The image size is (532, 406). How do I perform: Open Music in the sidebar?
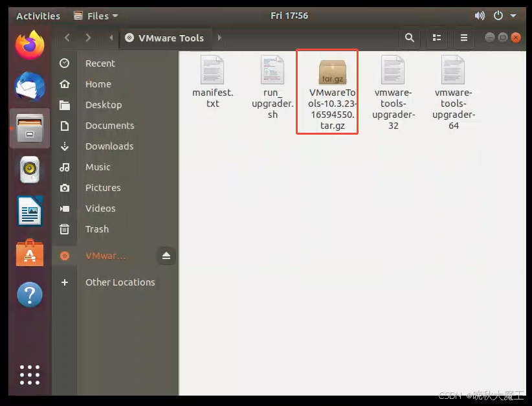(98, 167)
